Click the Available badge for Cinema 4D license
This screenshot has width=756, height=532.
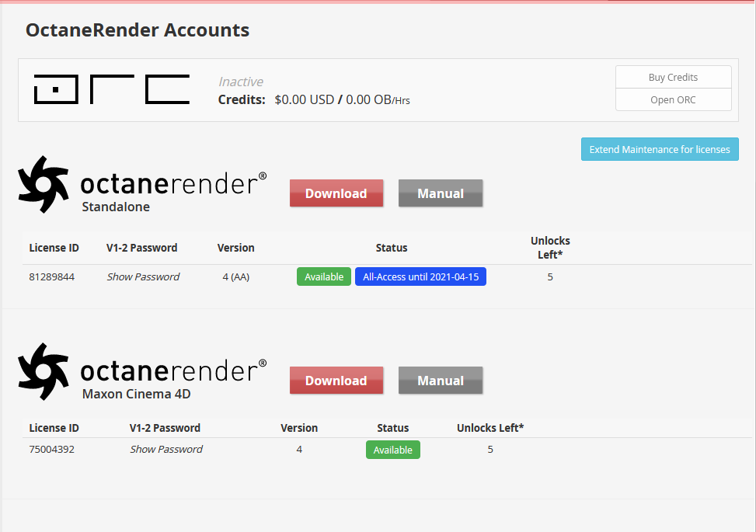[x=393, y=450]
